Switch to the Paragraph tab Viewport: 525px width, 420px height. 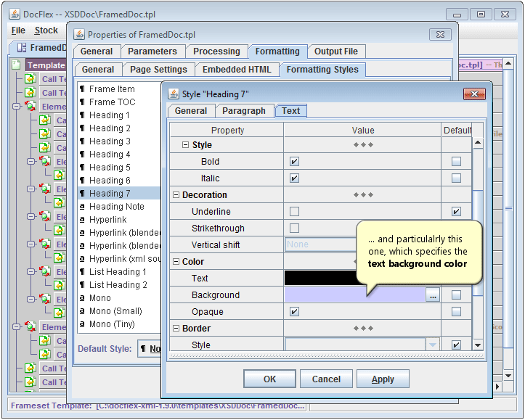coord(243,111)
